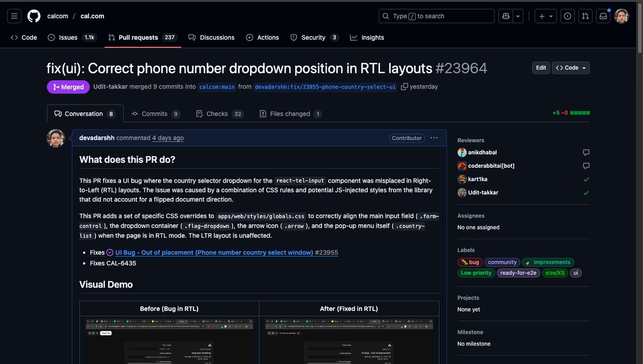This screenshot has height=364, width=643.
Task: Click the ready-for-e2e label
Action: (x=518, y=273)
